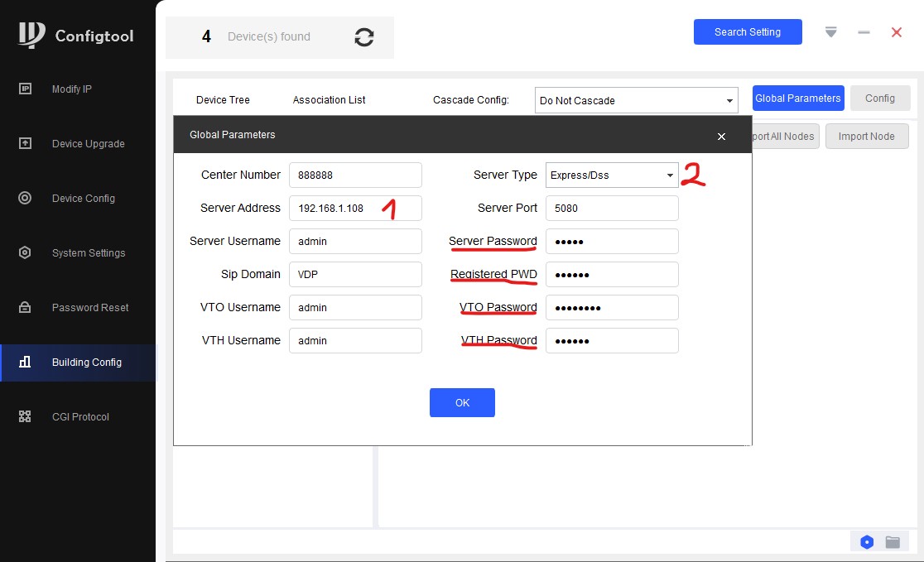924x562 pixels.
Task: Close the Global Parameters dialog
Action: click(x=721, y=137)
